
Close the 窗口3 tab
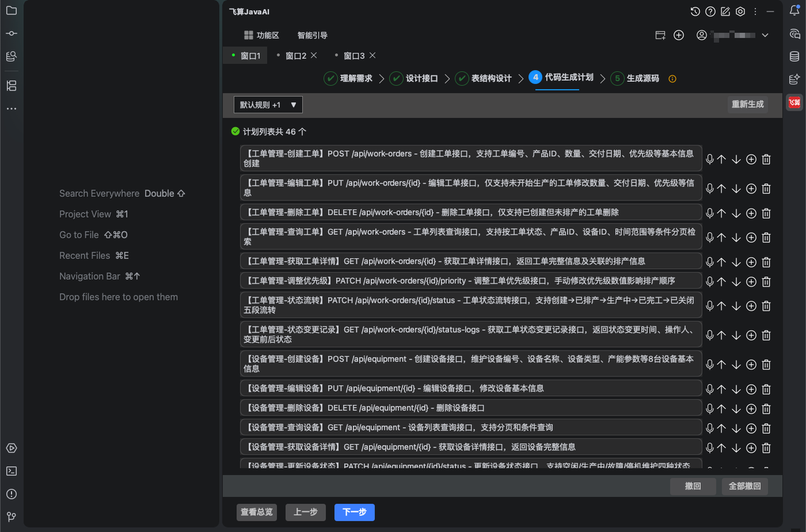click(x=372, y=55)
